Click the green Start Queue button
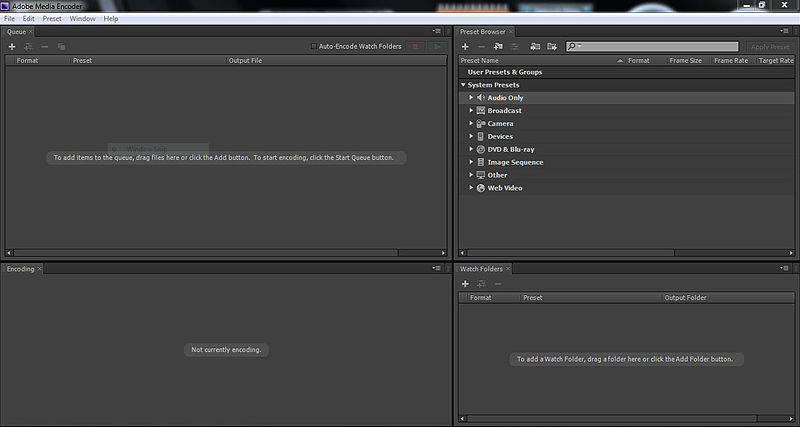800x427 pixels. point(437,46)
